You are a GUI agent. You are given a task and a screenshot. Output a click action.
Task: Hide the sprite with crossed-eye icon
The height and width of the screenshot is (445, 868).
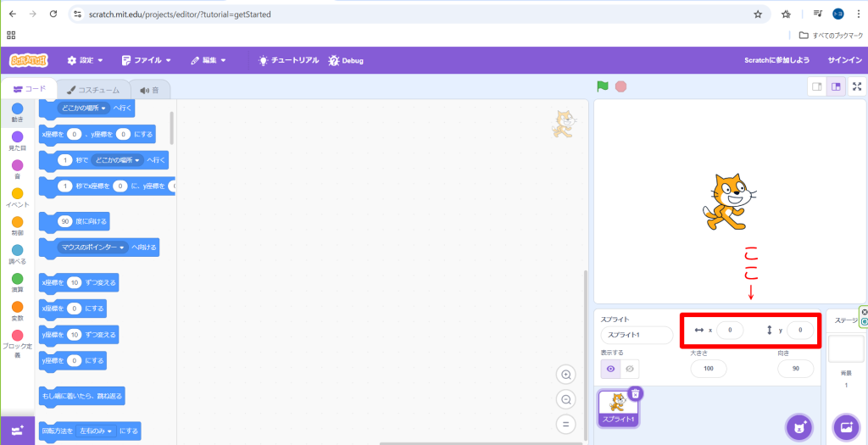coord(629,369)
